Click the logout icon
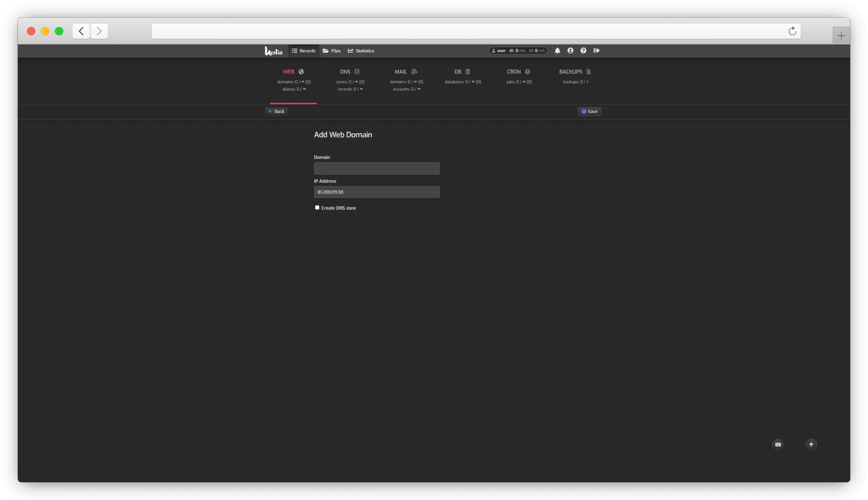 click(x=597, y=51)
